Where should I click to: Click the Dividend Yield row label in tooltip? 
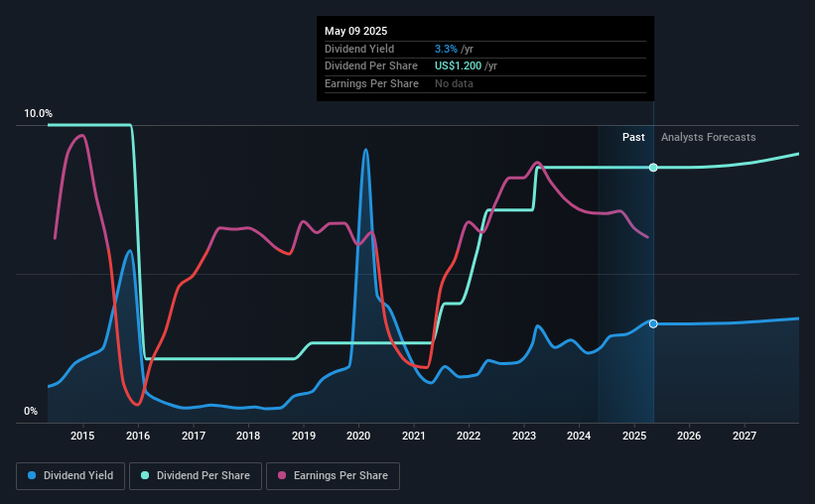coord(359,49)
